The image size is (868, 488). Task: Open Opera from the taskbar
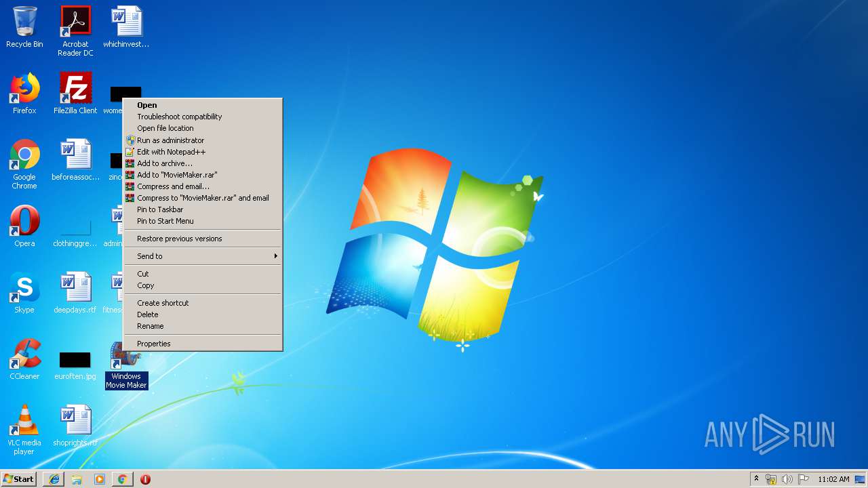pyautogui.click(x=145, y=479)
